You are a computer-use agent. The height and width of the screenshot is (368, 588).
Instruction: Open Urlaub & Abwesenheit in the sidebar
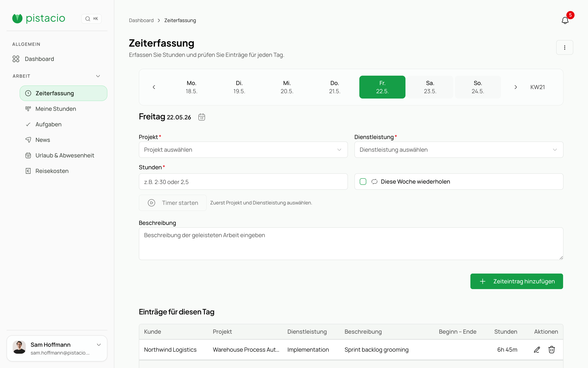click(x=63, y=156)
